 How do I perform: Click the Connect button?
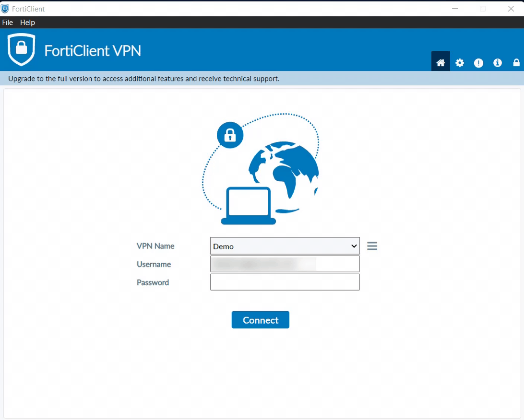point(260,320)
